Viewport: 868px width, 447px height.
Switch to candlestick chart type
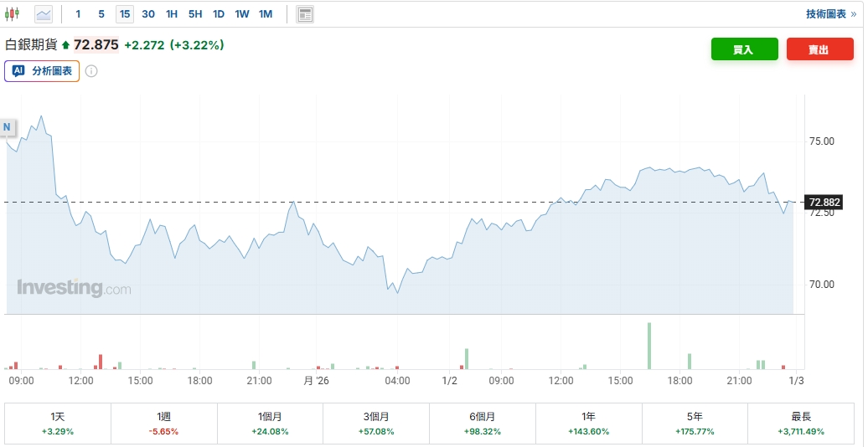click(x=13, y=14)
